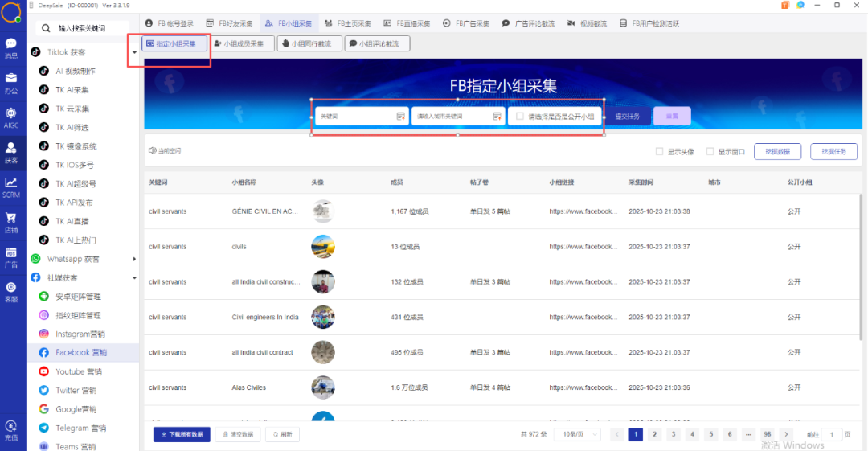Switch to the FB 帐号登录 tab
This screenshot has height=451, width=868.
170,23
